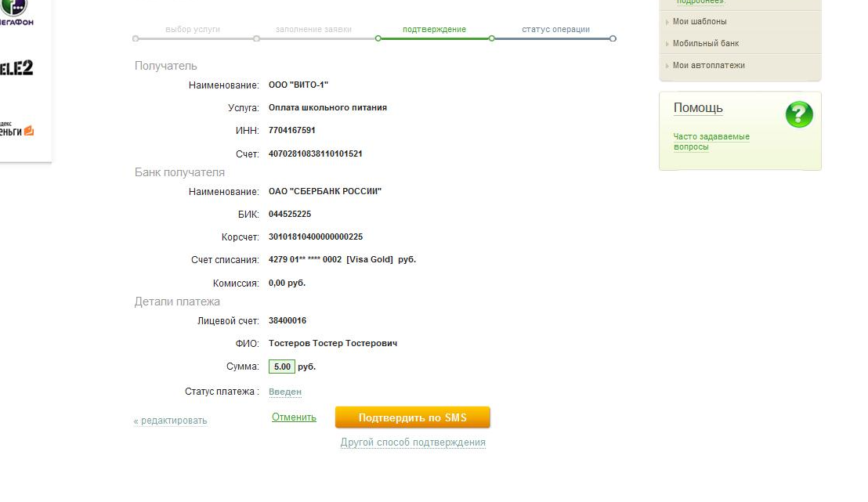
Task: Click the Детали платежа section heading
Action: tap(177, 302)
